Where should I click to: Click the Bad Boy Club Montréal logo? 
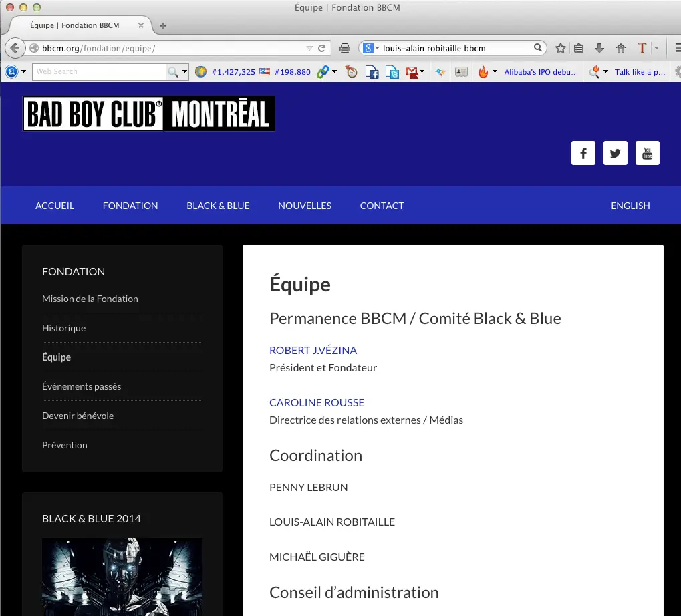148,114
